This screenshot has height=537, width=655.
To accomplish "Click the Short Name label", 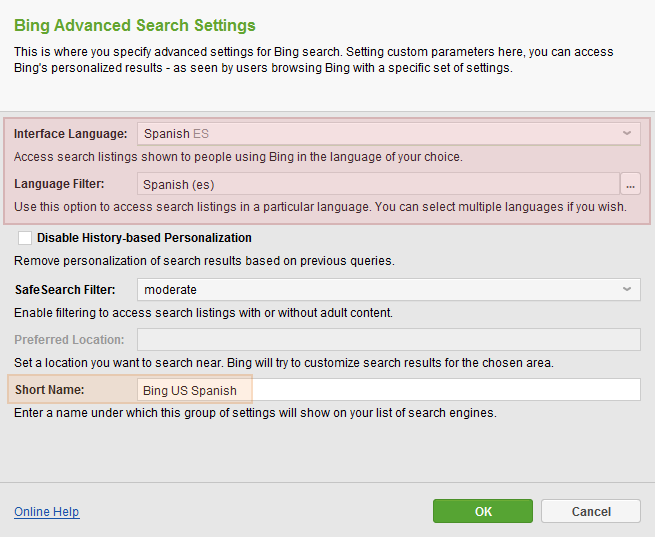I will click(x=50, y=390).
